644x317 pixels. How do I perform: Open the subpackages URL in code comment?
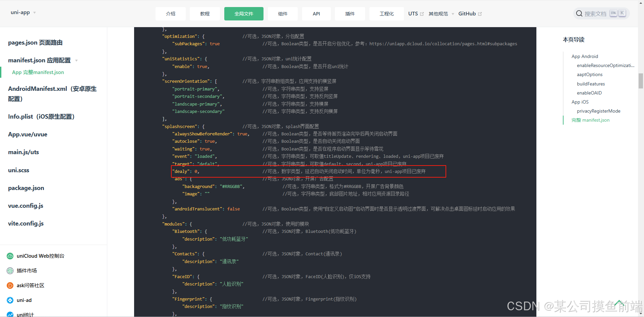point(443,44)
